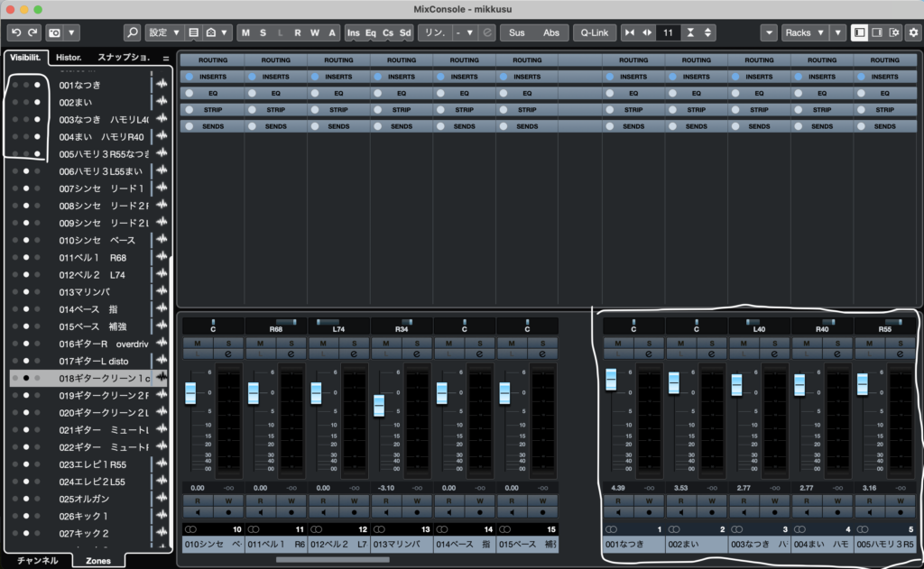Open the channel search magnifier

(132, 32)
